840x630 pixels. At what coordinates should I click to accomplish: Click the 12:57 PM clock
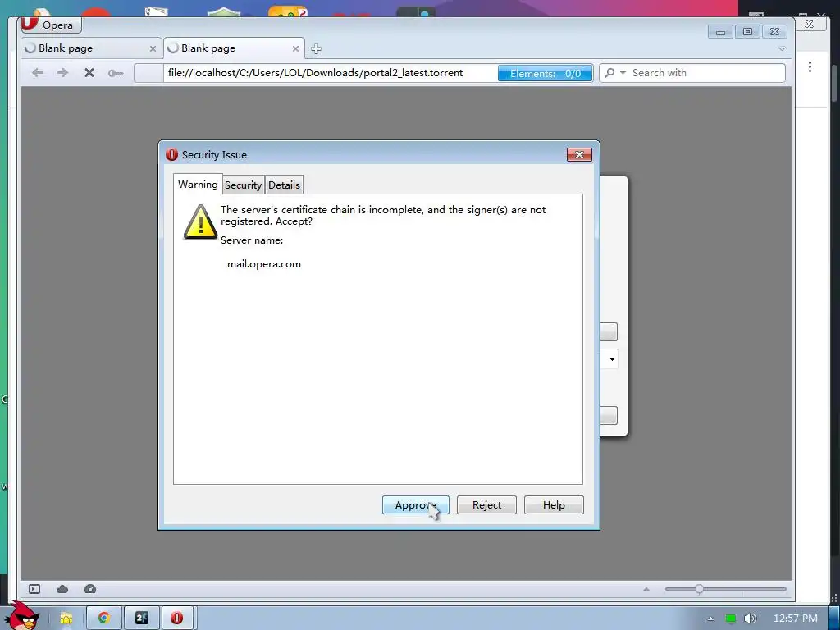click(796, 619)
